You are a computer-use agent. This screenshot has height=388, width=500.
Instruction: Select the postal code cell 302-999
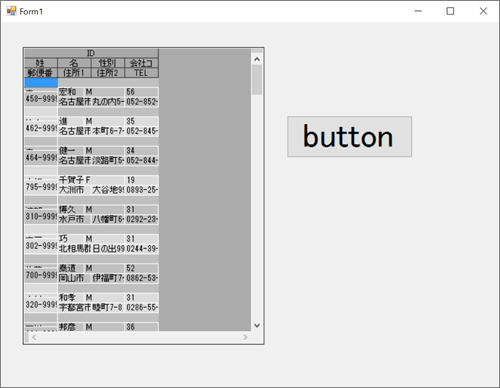(x=41, y=246)
